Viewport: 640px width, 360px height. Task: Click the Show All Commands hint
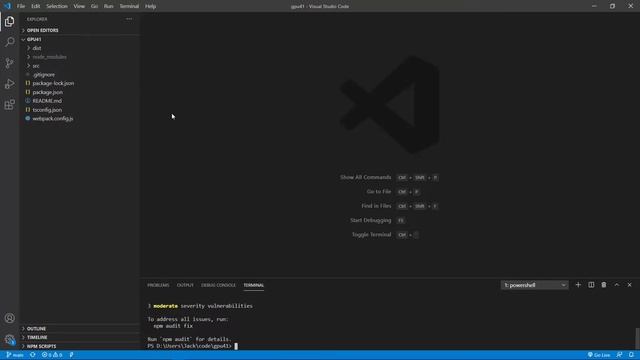point(389,178)
